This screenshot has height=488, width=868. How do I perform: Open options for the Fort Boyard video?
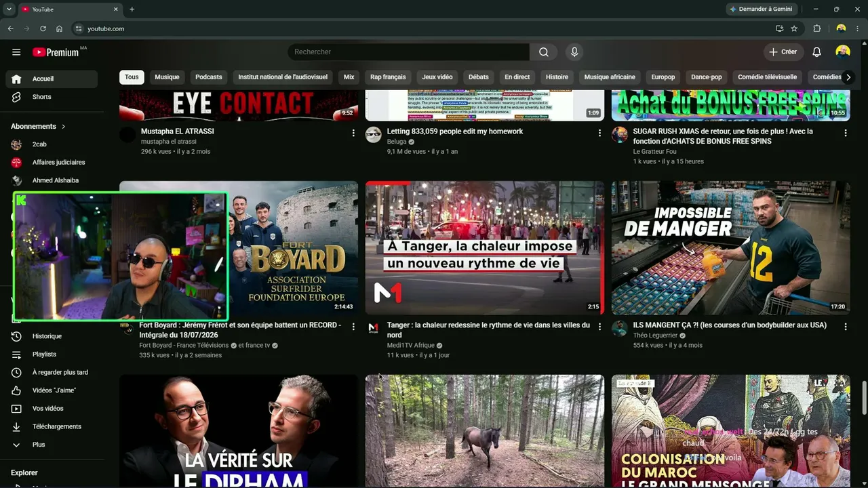(353, 327)
